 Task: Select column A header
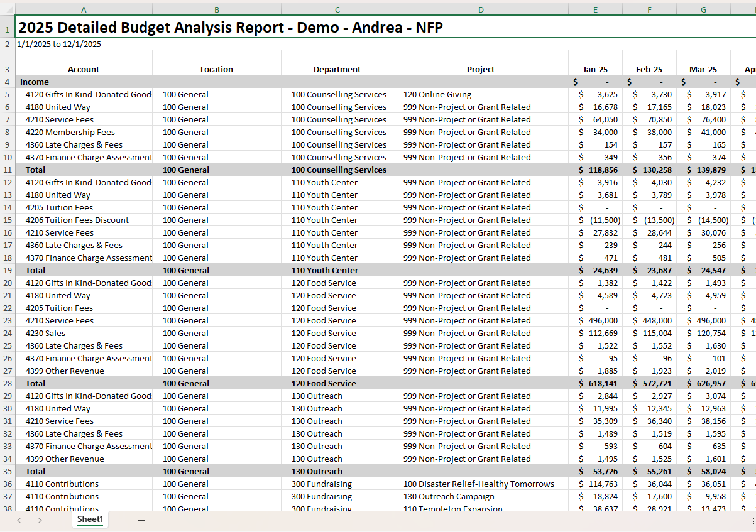84,9
